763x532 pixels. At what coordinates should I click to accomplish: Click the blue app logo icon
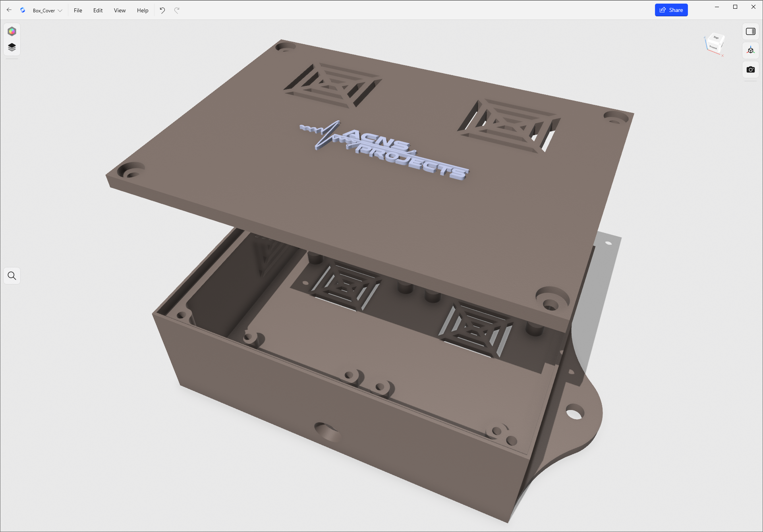coord(23,10)
